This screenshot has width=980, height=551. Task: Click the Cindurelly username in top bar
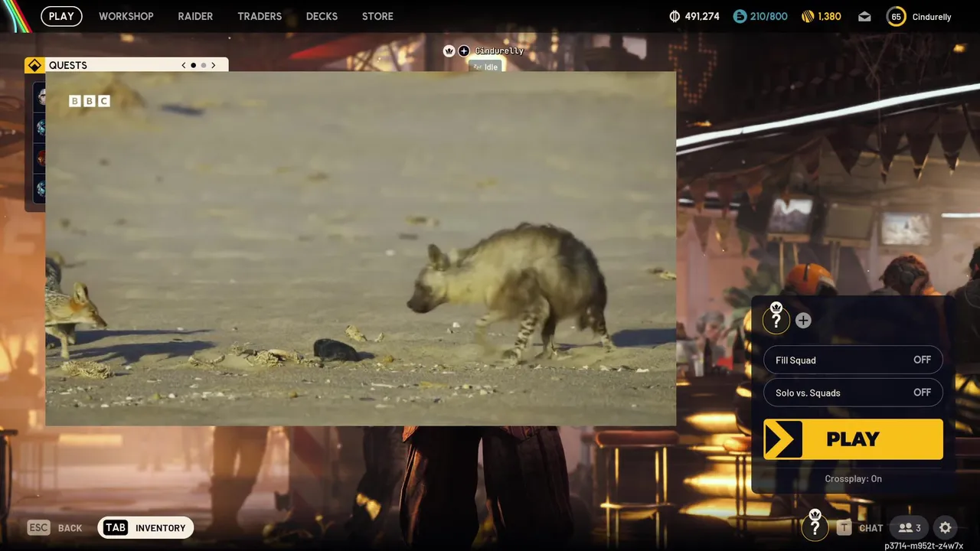point(932,16)
